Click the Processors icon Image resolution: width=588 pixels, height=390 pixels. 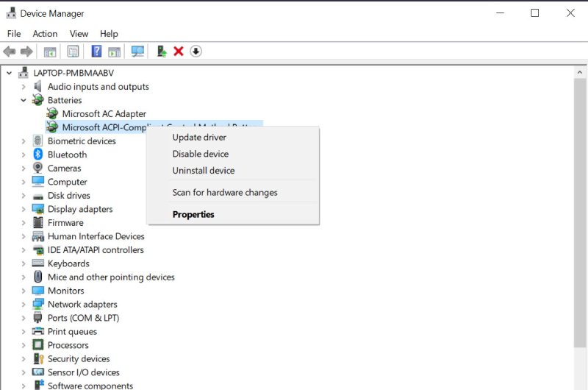pos(38,344)
